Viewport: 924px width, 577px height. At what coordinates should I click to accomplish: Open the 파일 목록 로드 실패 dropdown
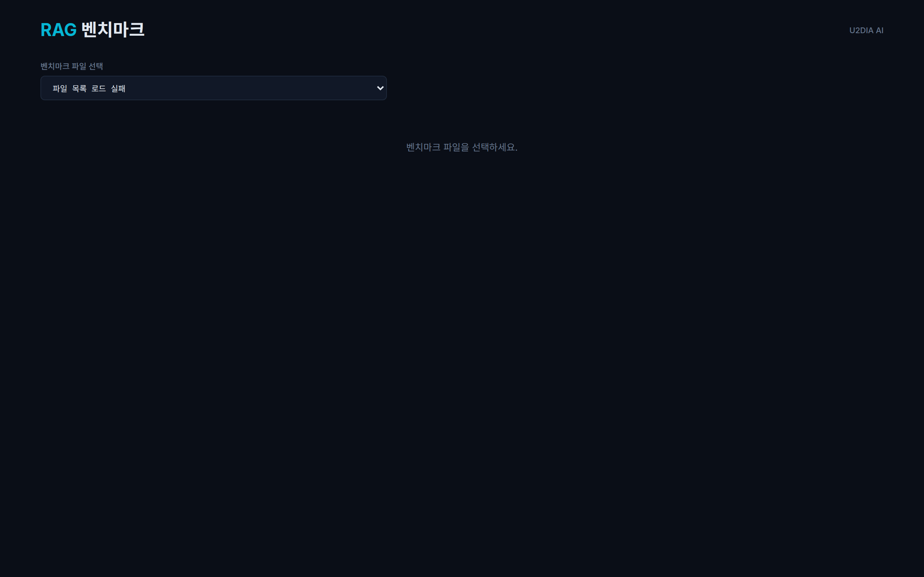click(213, 88)
